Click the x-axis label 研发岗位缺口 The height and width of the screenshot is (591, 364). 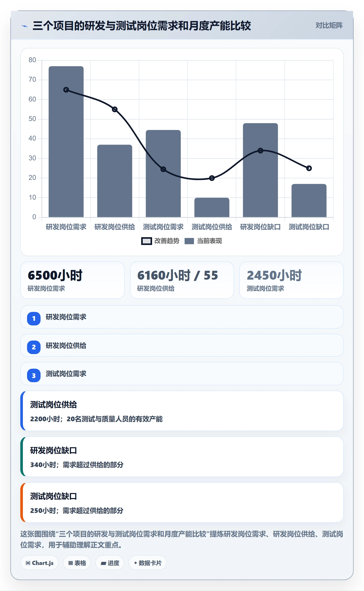tap(260, 227)
